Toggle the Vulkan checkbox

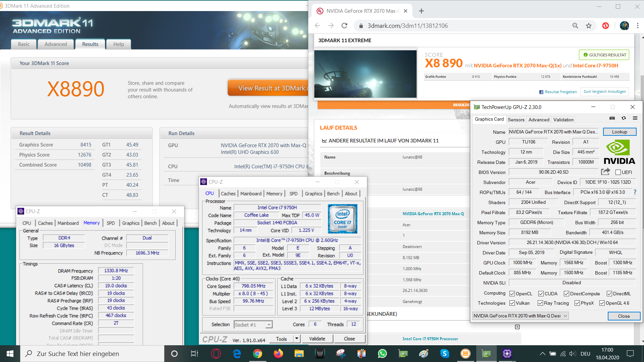pos(512,303)
